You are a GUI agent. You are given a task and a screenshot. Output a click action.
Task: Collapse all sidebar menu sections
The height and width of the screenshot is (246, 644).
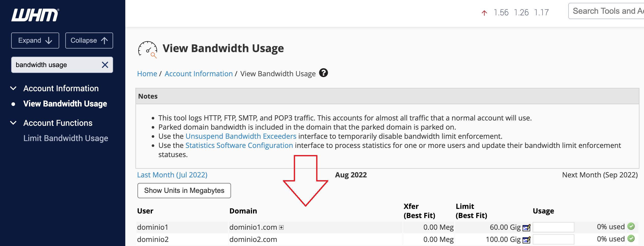click(89, 40)
